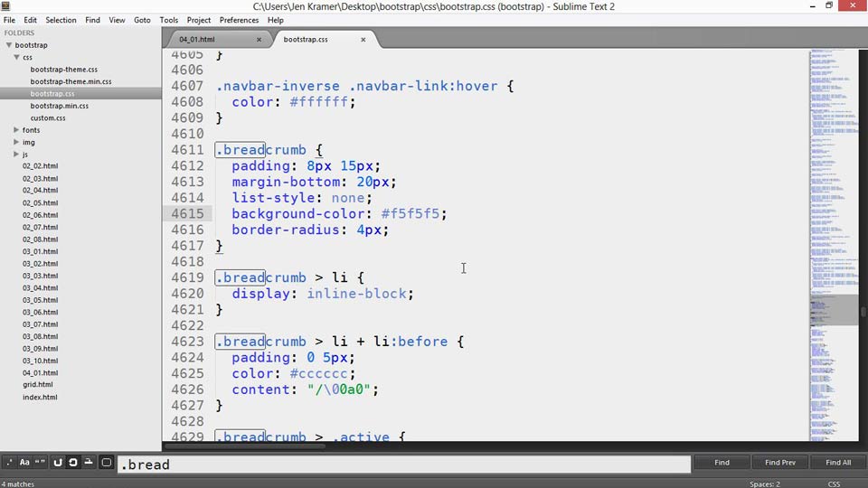Open 03_04.html in sidebar

click(40, 288)
